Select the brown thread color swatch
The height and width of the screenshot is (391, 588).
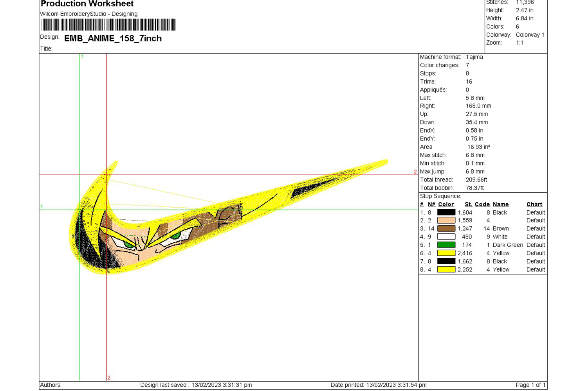pyautogui.click(x=446, y=229)
